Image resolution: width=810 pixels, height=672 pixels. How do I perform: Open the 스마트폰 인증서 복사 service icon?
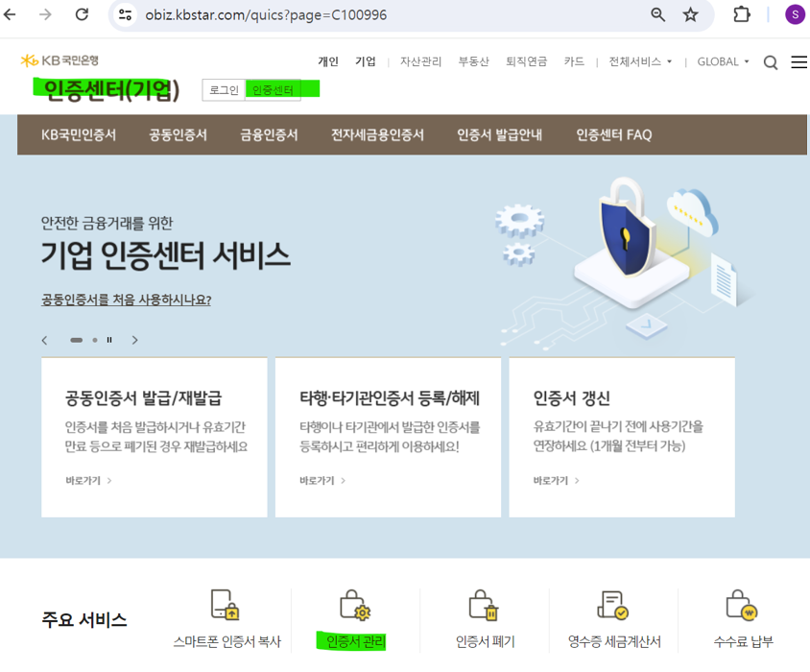click(x=226, y=606)
